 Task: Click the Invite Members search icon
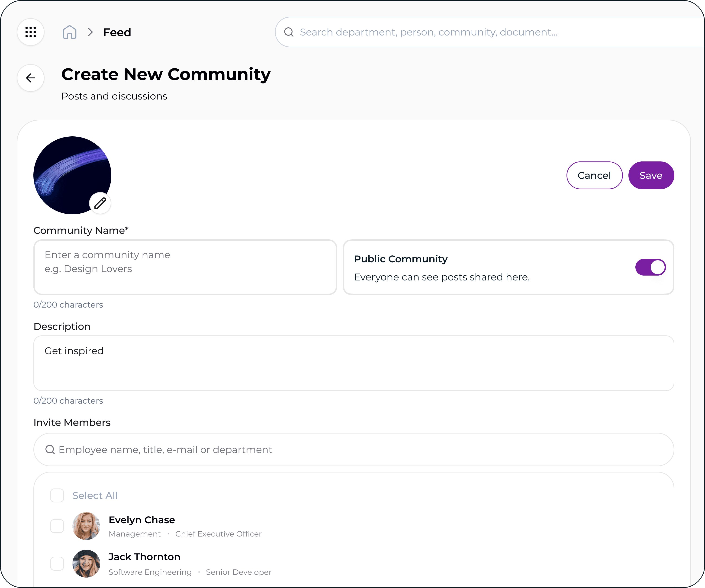click(50, 449)
